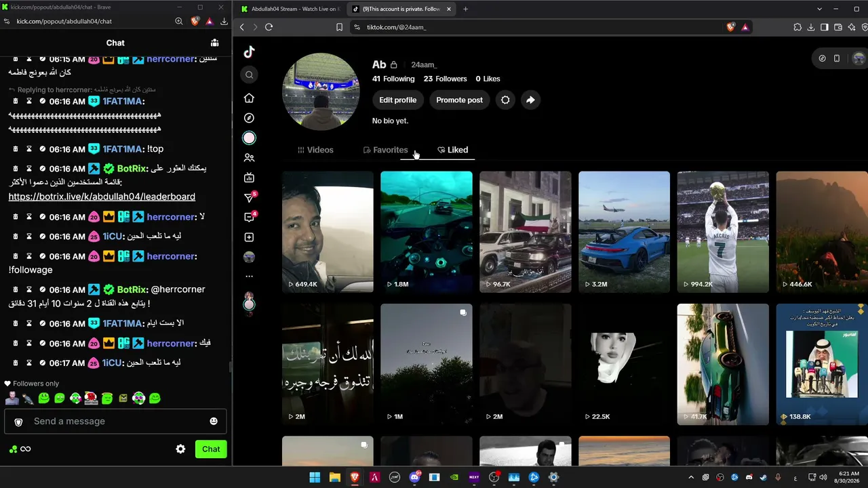The width and height of the screenshot is (868, 488).
Task: Zoom icon in the Kick popout address bar
Action: pyautogui.click(x=179, y=21)
